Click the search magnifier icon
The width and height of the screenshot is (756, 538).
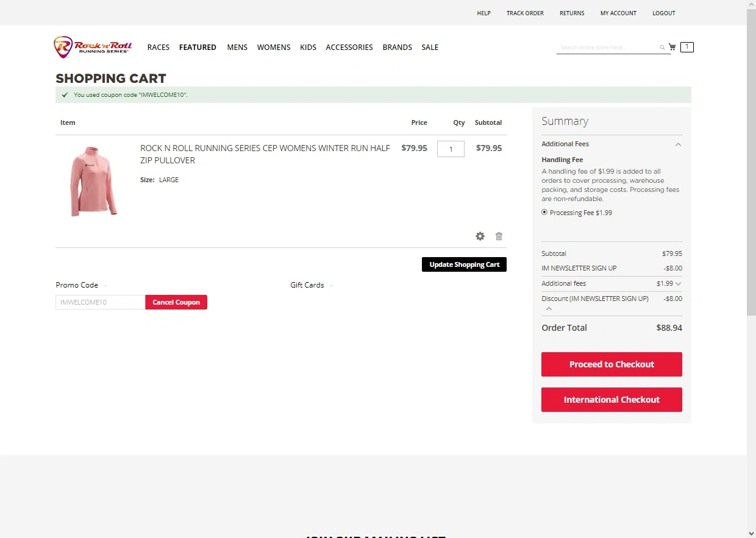click(662, 47)
